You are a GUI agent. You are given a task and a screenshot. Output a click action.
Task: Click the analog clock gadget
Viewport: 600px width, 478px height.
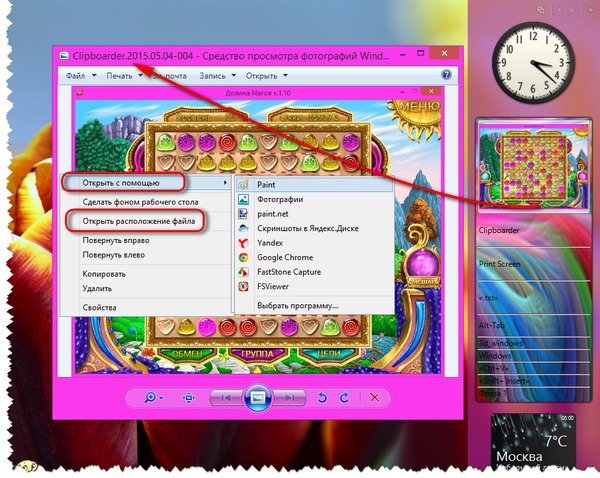coord(533,63)
